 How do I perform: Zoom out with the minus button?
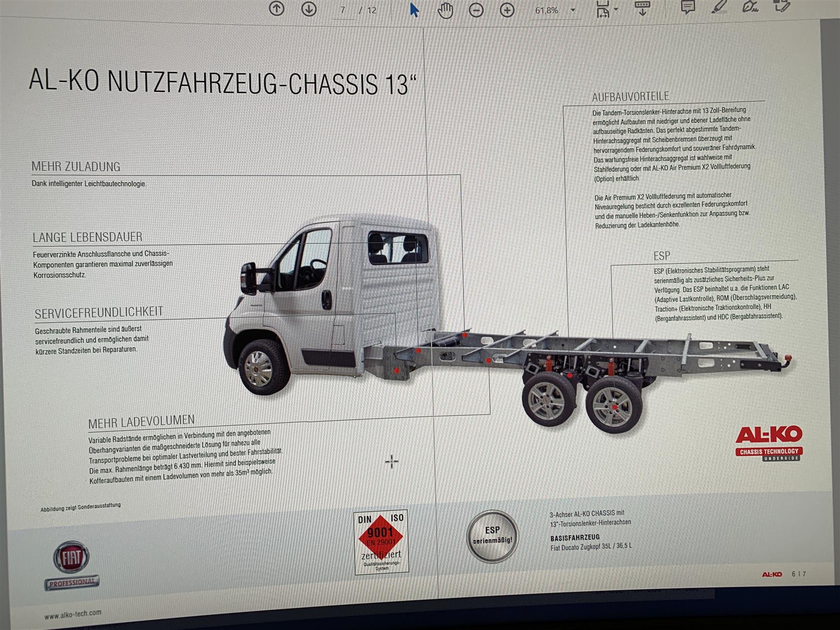[x=476, y=10]
